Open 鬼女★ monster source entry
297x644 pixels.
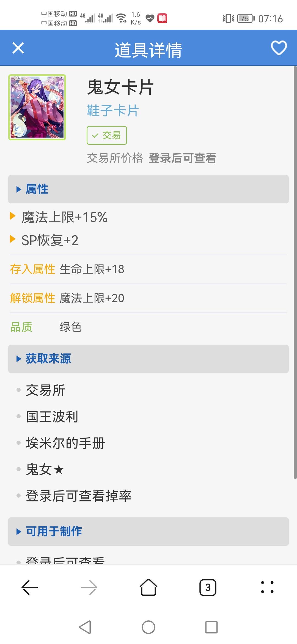coord(45,470)
